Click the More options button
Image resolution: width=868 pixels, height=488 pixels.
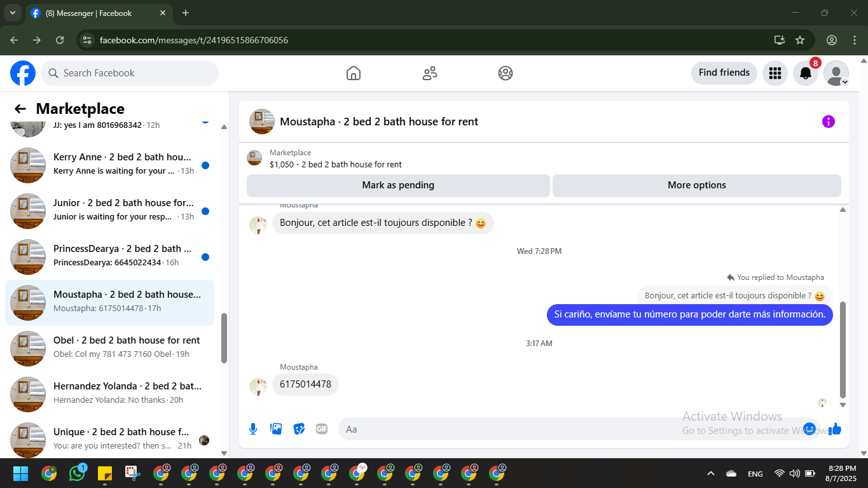click(697, 185)
